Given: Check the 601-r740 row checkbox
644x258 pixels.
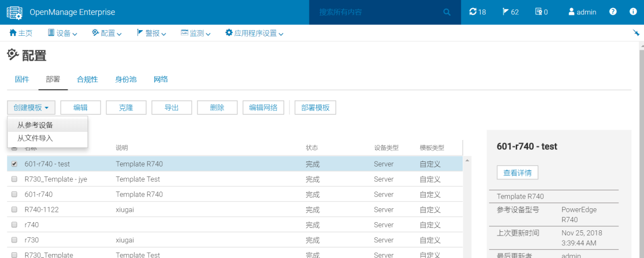Looking at the screenshot, I should pyautogui.click(x=14, y=194).
